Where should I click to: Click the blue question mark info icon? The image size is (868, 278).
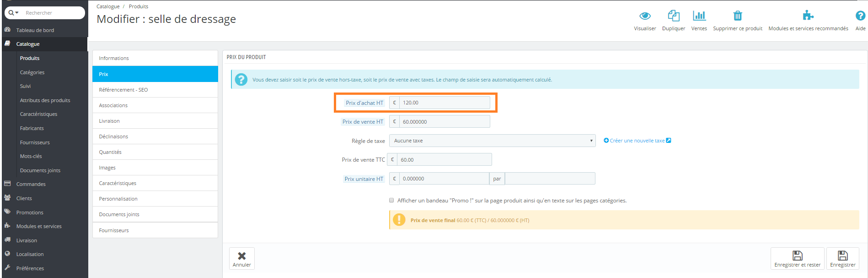[x=241, y=80]
